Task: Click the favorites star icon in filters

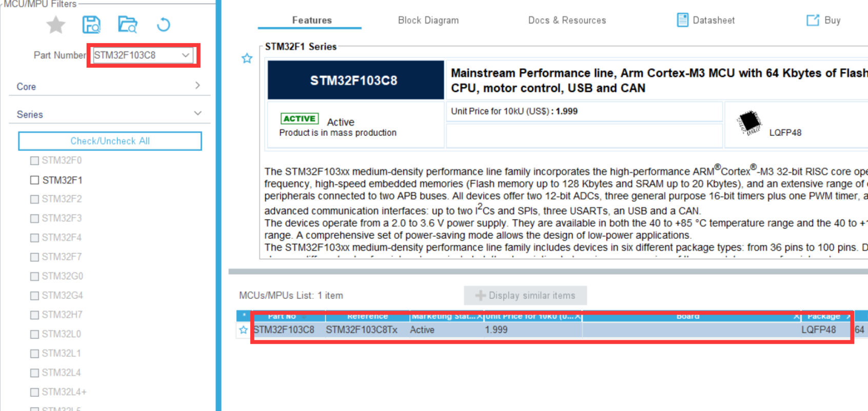Action: [56, 24]
